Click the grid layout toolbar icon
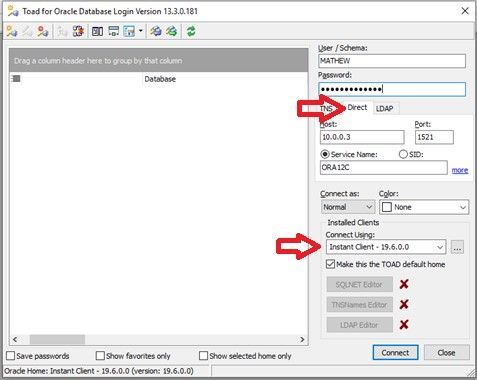The height and width of the screenshot is (380, 477). coord(114,32)
